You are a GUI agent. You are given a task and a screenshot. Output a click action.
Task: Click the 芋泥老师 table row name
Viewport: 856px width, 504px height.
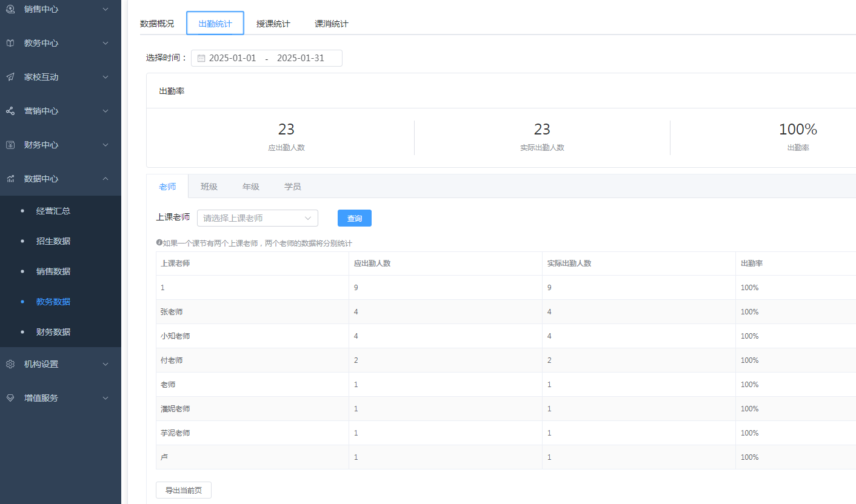[x=175, y=433]
